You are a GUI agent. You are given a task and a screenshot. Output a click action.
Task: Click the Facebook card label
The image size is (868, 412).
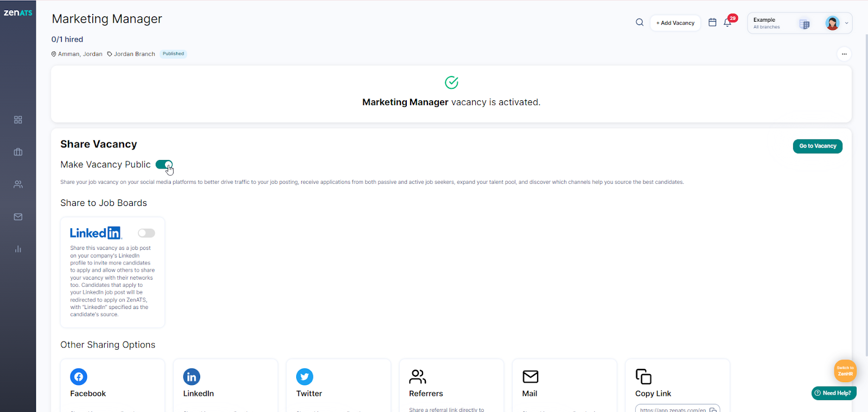point(88,394)
